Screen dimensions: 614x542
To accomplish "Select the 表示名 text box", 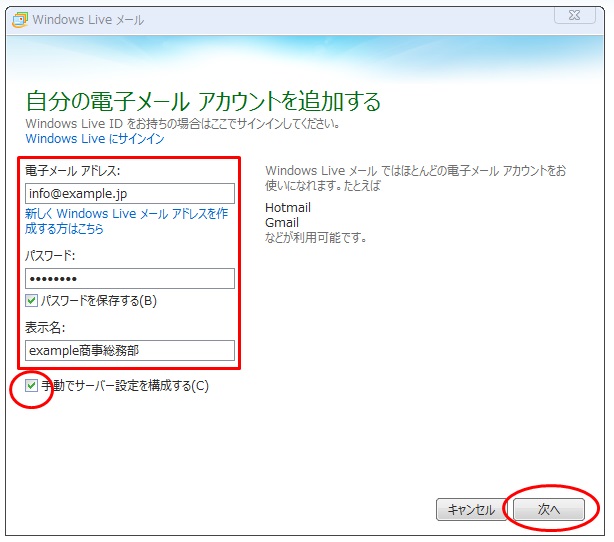I will (x=129, y=350).
